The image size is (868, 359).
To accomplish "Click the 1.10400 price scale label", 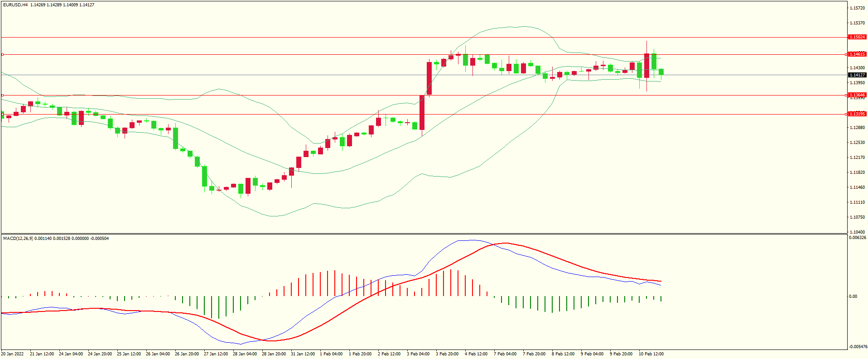I will click(857, 232).
